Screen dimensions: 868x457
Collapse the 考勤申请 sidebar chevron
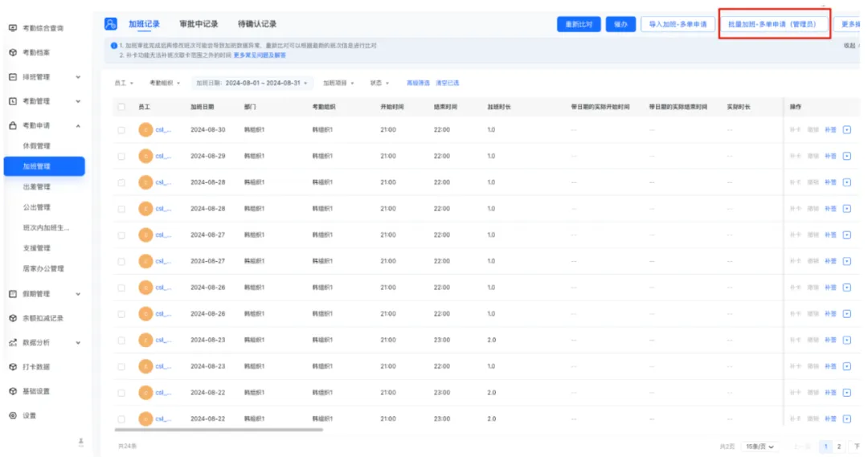[x=78, y=125]
